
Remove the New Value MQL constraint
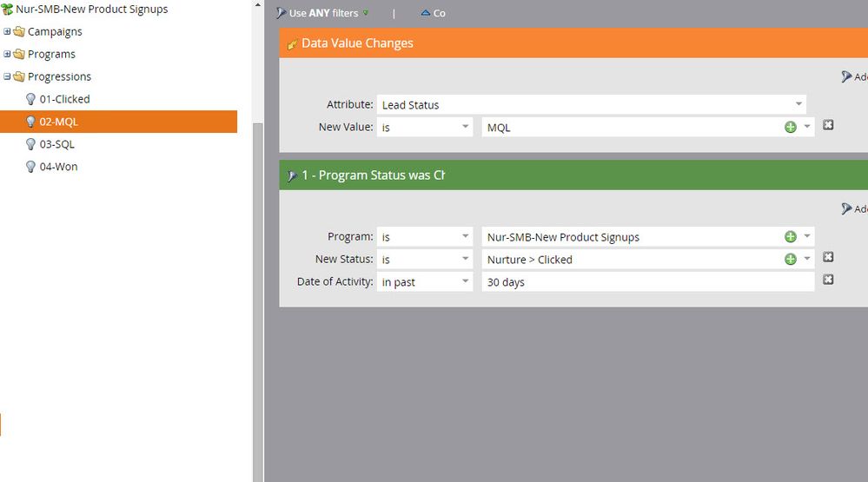(828, 126)
